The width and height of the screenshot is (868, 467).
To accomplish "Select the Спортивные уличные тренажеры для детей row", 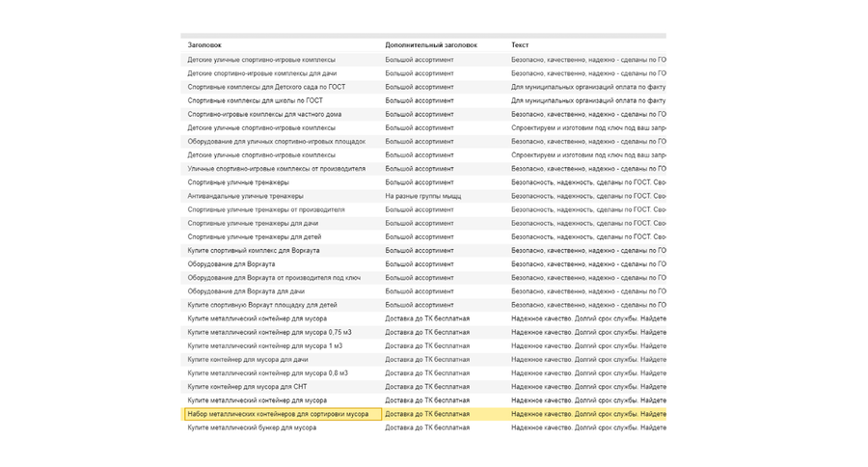I will [x=423, y=236].
